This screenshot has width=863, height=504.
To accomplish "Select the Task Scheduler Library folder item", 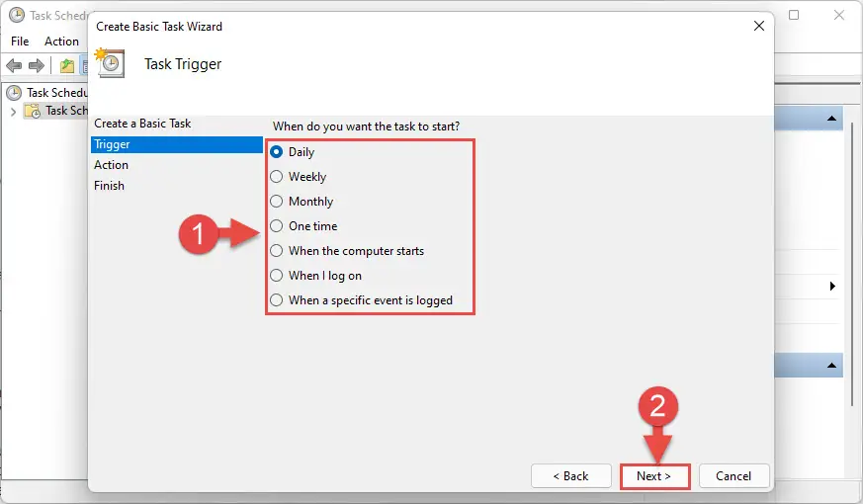I will 56,111.
